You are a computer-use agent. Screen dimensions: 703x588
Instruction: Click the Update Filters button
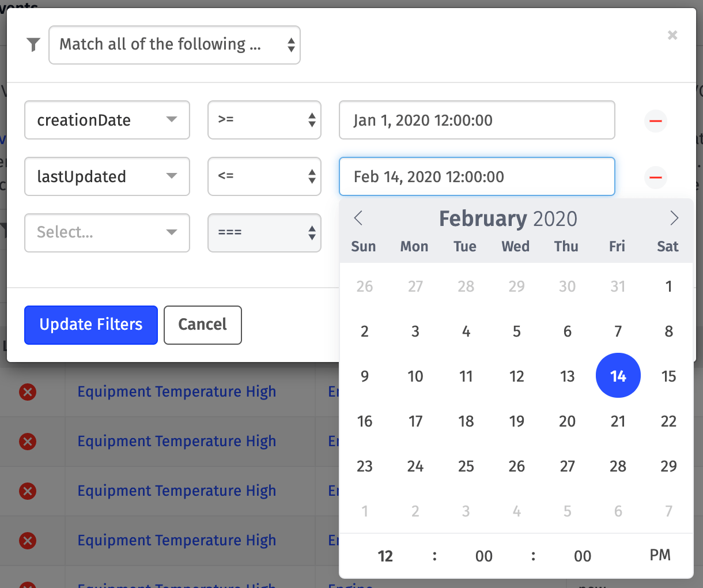[91, 325]
